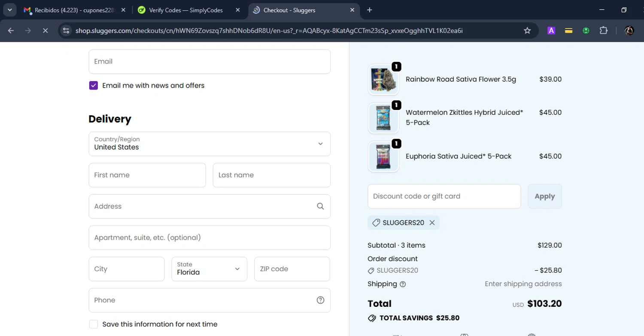Restore down the browser window
Viewport: 644px width, 336px height.
624,10
